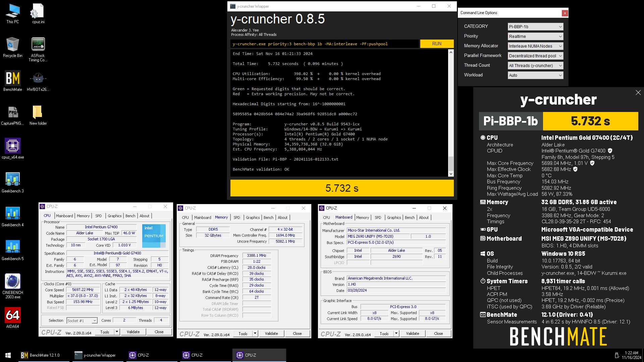
Task: Launch Geekbench 5 shortcut
Action: point(13,250)
